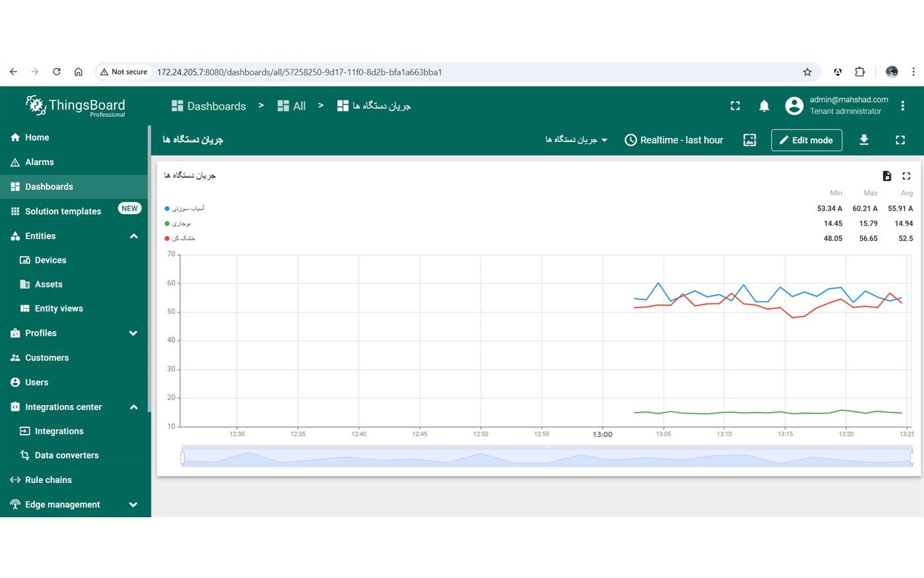Click the All breadcrumb link
This screenshot has width=924, height=578.
291,106
